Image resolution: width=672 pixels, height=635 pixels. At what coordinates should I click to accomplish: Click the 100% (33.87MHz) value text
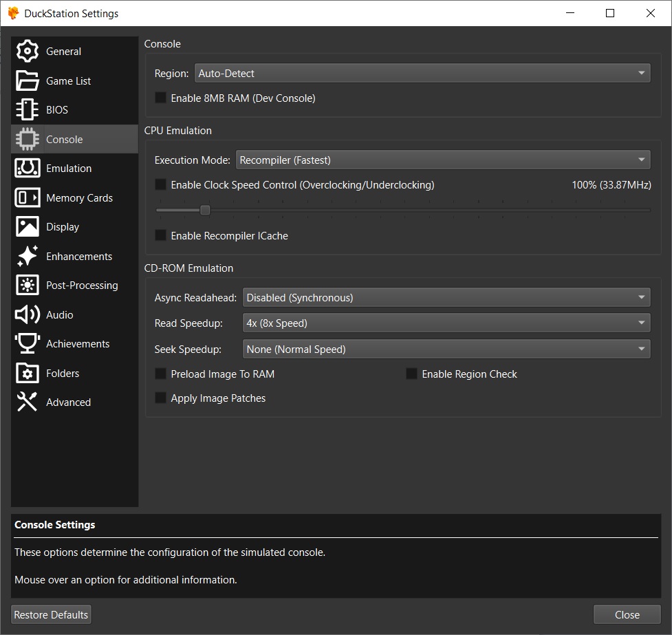tap(611, 185)
